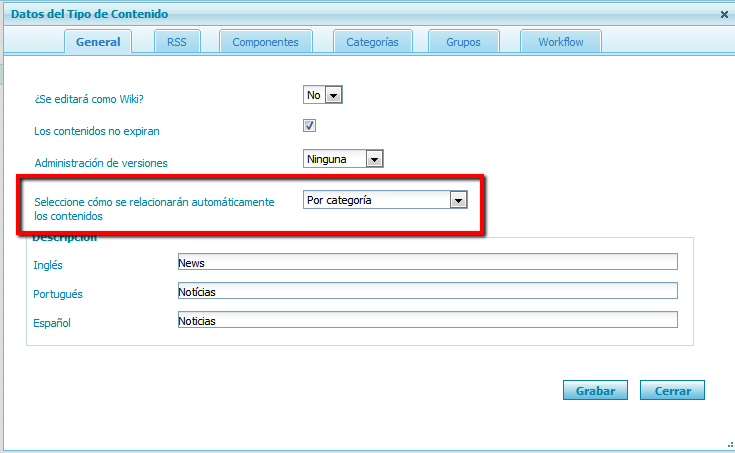Focus the Portugués description field

pyautogui.click(x=426, y=291)
